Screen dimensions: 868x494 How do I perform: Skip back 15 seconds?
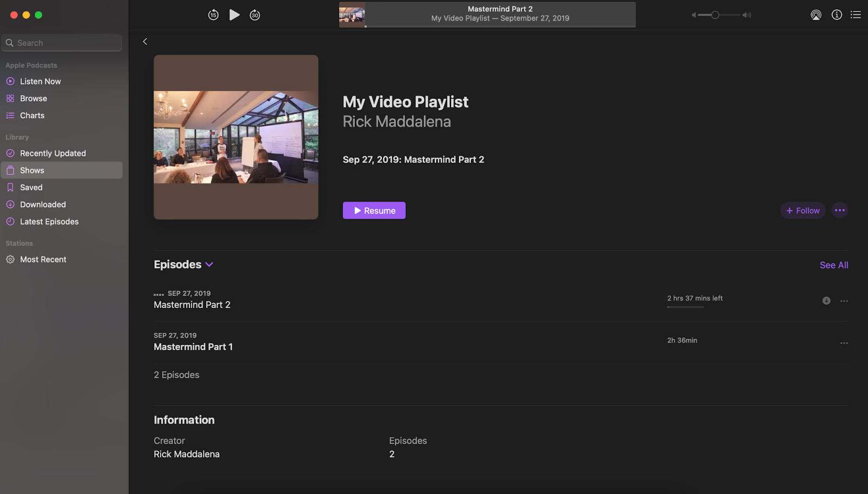pyautogui.click(x=213, y=15)
